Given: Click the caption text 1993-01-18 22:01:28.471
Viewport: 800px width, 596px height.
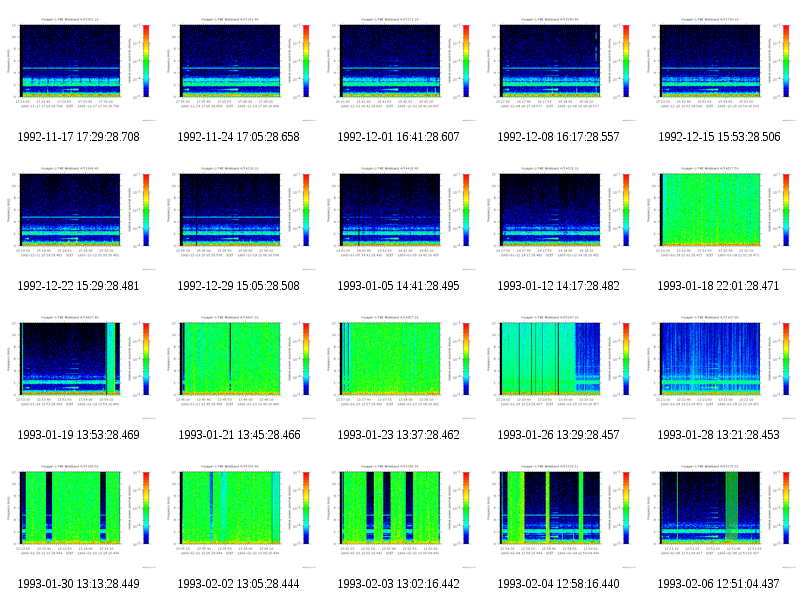Looking at the screenshot, I should (718, 286).
